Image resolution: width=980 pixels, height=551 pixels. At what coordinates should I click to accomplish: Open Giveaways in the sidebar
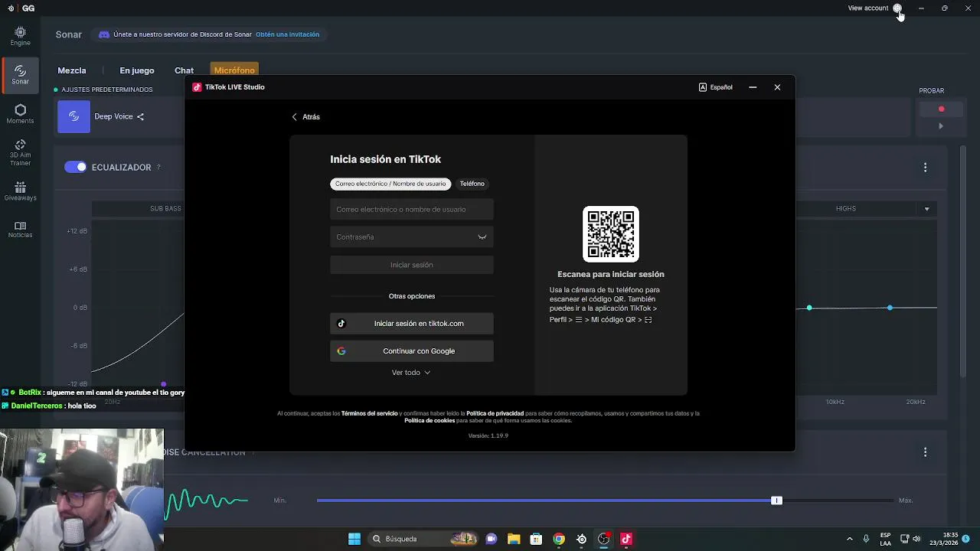click(x=20, y=191)
